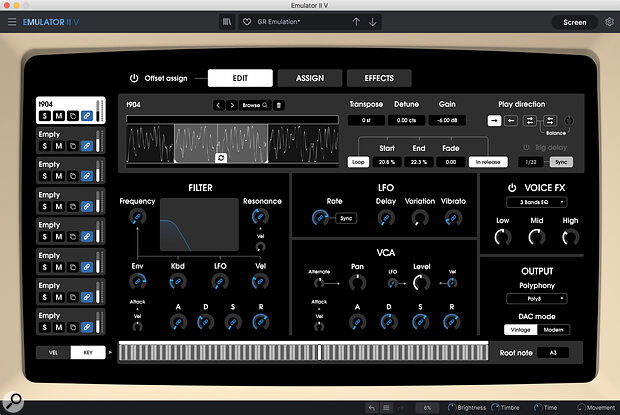Toggle the In release button
This screenshot has width=620, height=415.
coord(488,162)
